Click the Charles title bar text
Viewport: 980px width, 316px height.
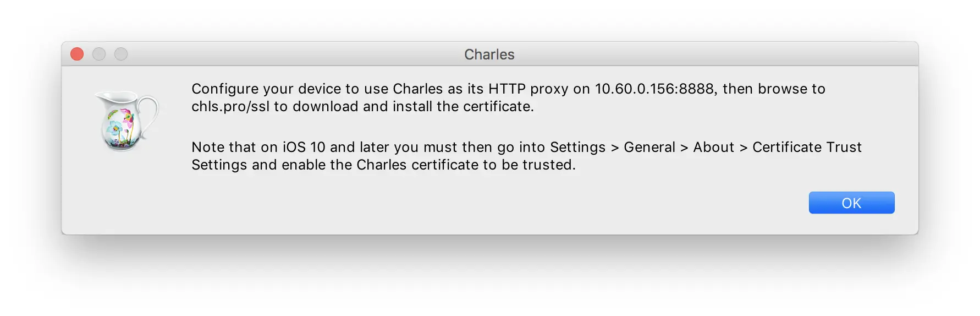[x=489, y=55]
